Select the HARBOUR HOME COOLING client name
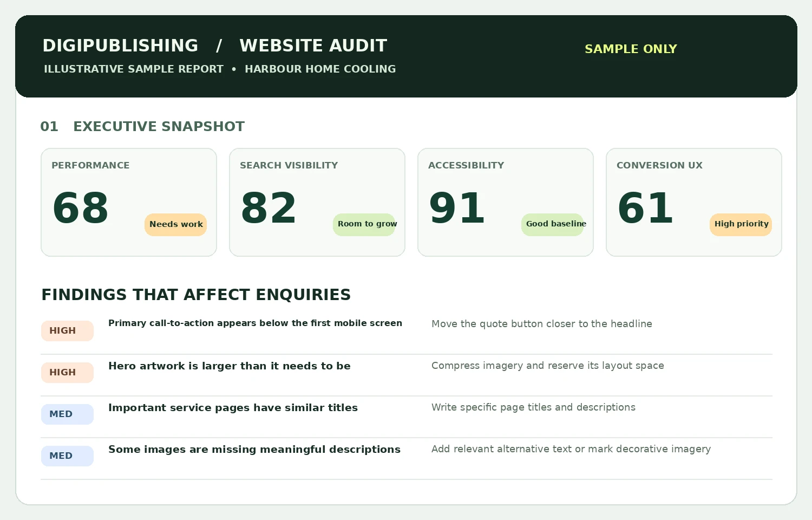 320,69
